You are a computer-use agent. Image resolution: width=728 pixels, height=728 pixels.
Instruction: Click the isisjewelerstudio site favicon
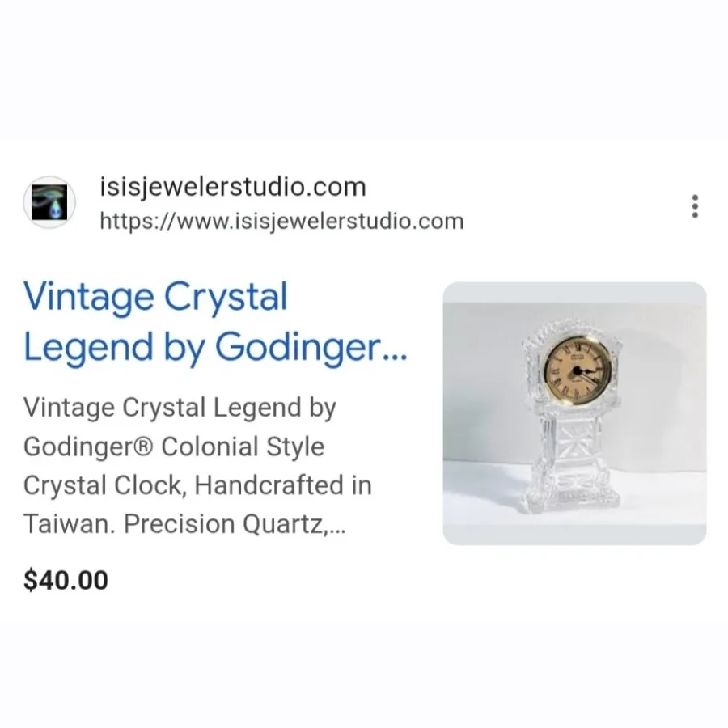pyautogui.click(x=49, y=202)
